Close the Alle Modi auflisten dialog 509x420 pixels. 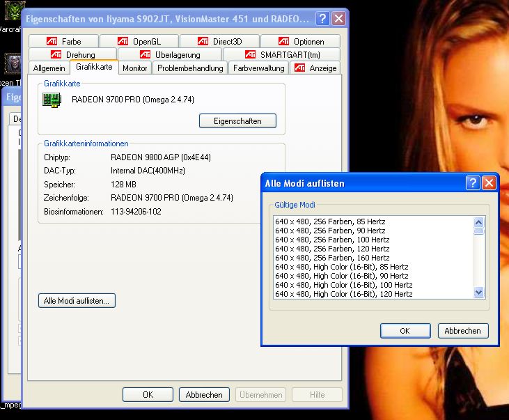coord(489,183)
